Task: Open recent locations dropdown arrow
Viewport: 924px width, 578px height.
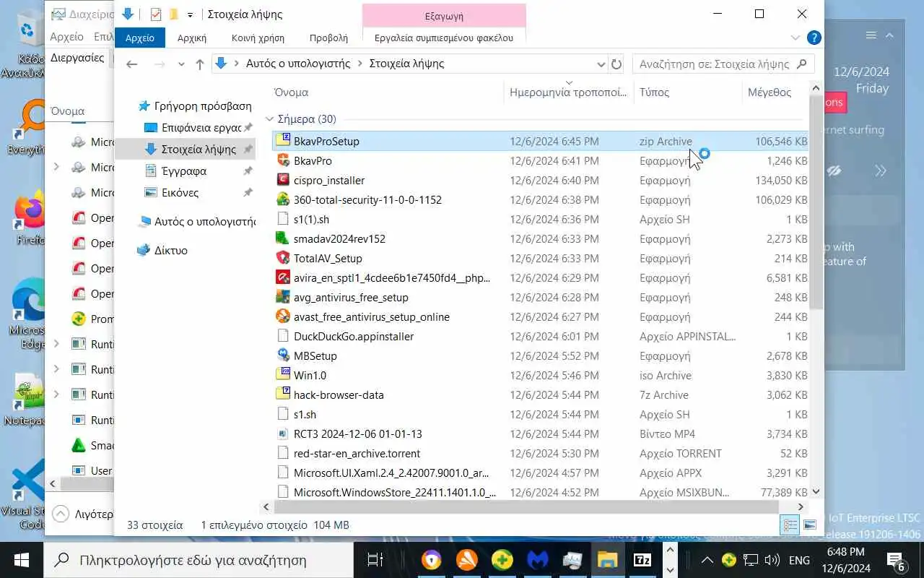Action: [181, 64]
